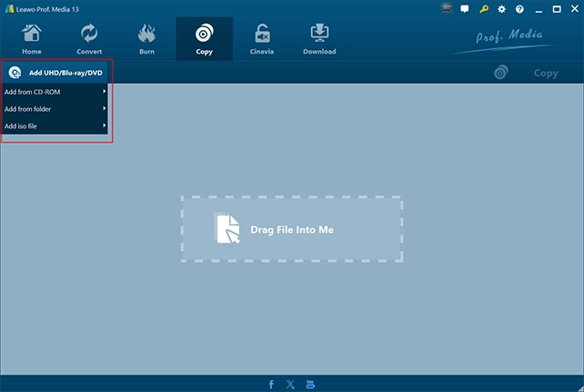
Task: Open the help question mark icon
Action: (519, 9)
